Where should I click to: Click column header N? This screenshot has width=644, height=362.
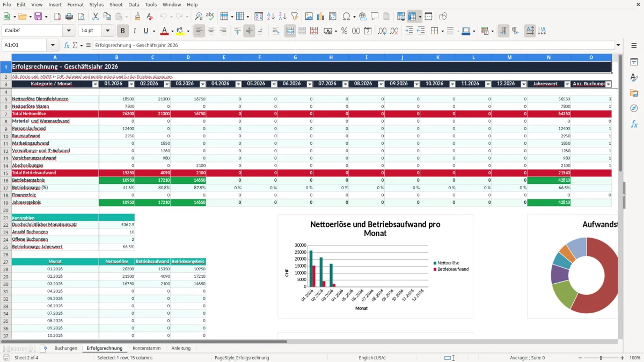coord(548,57)
